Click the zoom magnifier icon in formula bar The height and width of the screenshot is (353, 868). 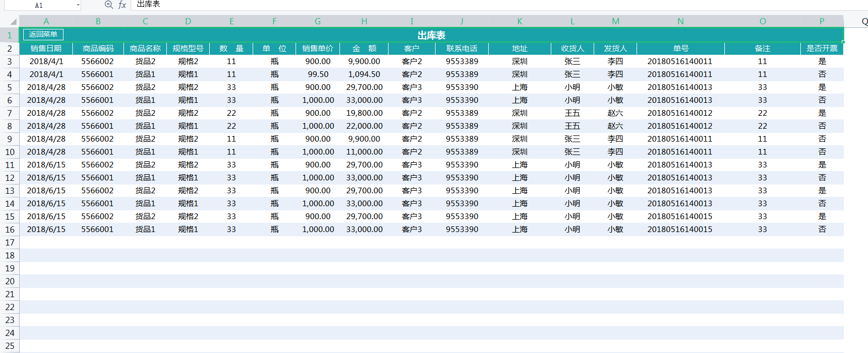[109, 5]
